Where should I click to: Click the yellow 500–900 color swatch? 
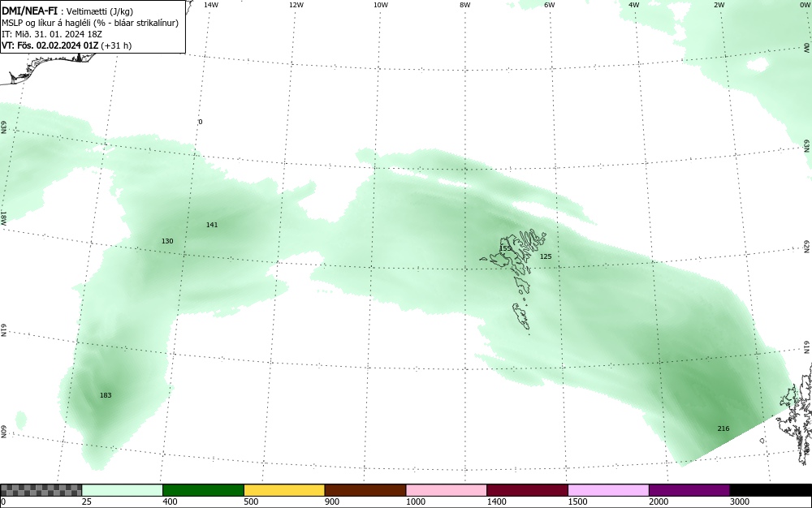[x=284, y=490]
